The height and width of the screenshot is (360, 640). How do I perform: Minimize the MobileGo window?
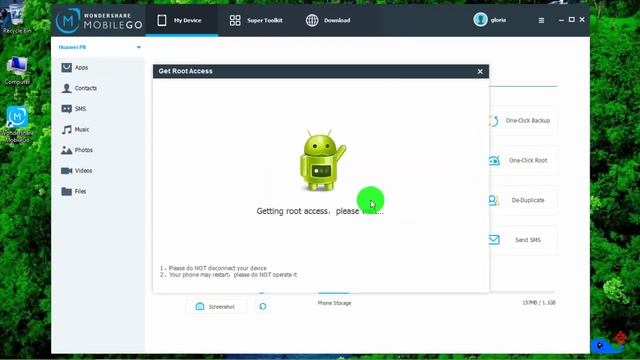(x=561, y=20)
